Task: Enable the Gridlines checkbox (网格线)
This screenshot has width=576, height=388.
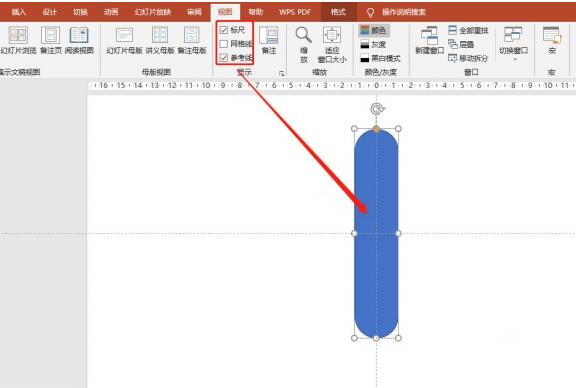Action: pos(223,44)
